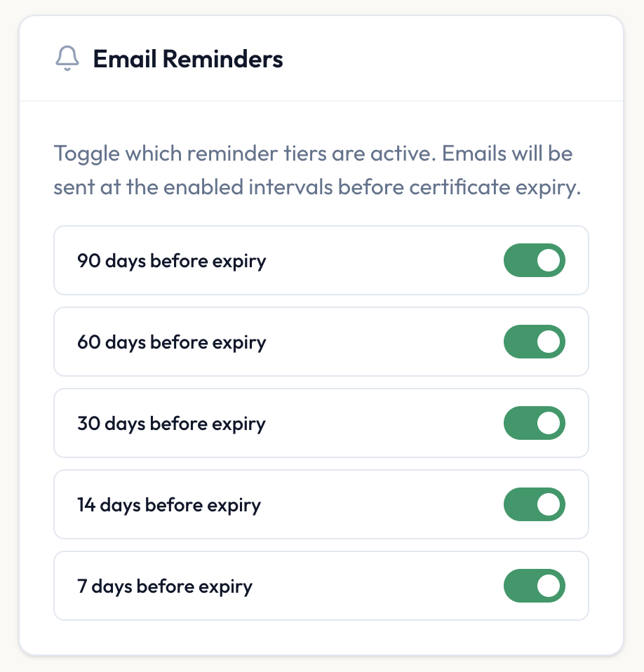Switch off the 14 days reminder toggle

coord(534,504)
